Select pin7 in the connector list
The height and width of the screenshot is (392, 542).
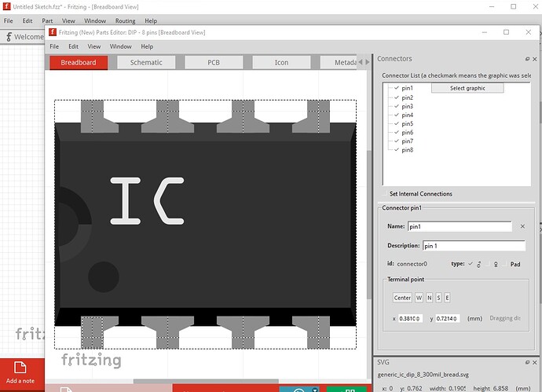click(x=407, y=141)
